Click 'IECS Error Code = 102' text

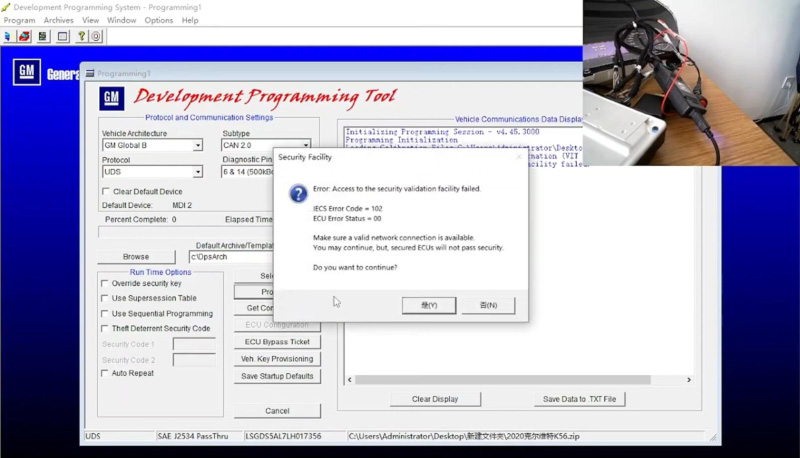(347, 209)
